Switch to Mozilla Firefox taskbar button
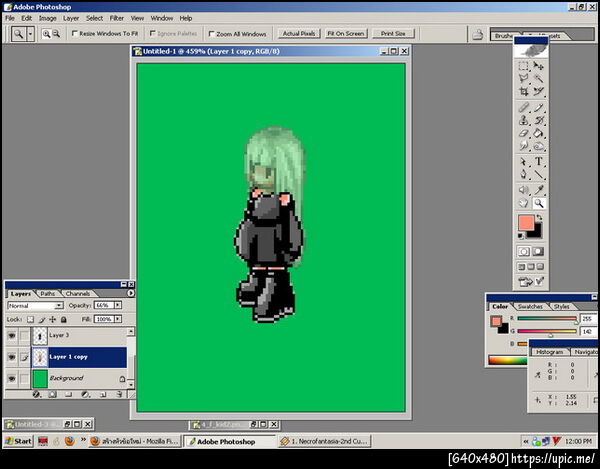This screenshot has width=600, height=469. [x=135, y=441]
